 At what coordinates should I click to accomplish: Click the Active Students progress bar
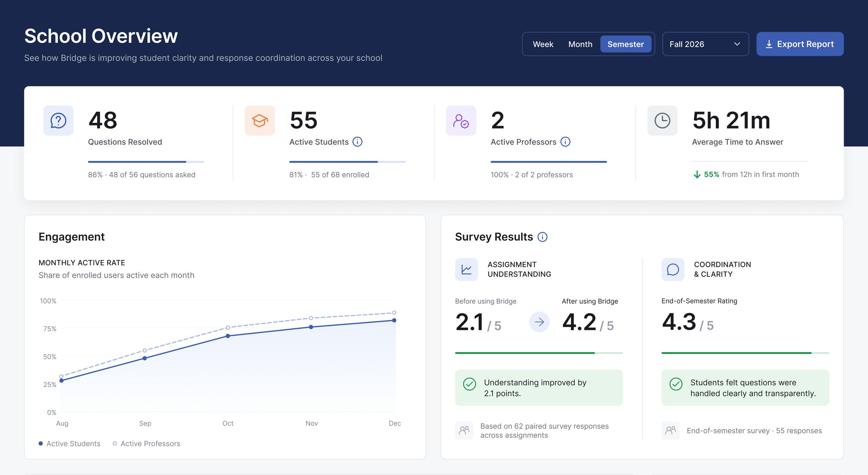(x=347, y=162)
